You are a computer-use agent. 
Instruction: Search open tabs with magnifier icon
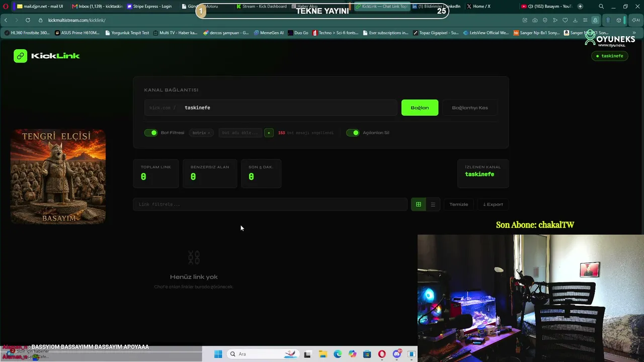pyautogui.click(x=601, y=7)
